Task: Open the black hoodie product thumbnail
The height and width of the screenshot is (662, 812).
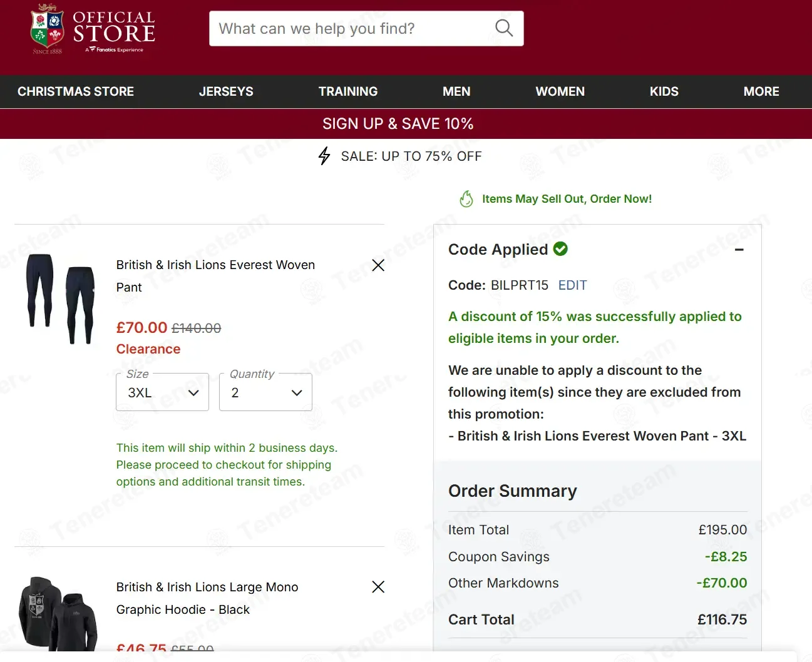Action: tap(58, 614)
